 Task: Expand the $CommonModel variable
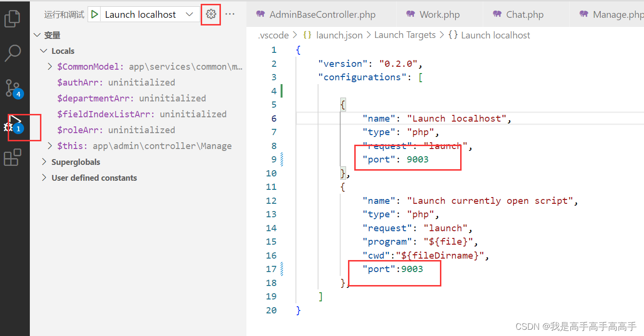tap(50, 66)
